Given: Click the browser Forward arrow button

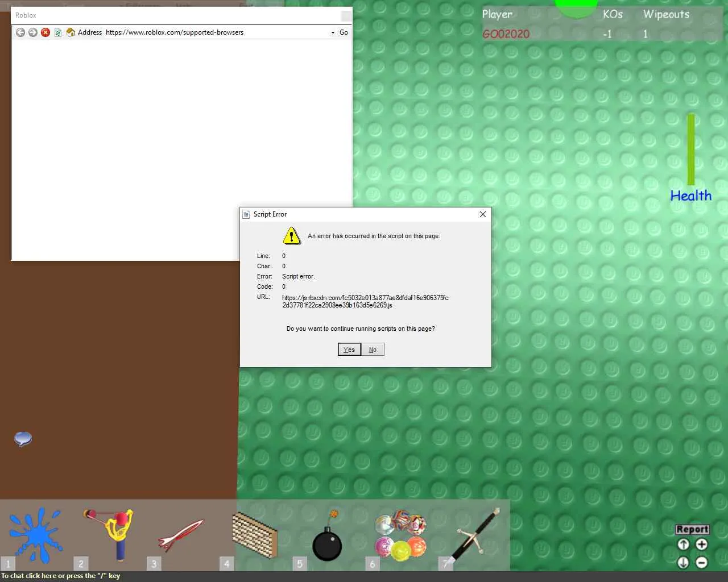Looking at the screenshot, I should 33,32.
